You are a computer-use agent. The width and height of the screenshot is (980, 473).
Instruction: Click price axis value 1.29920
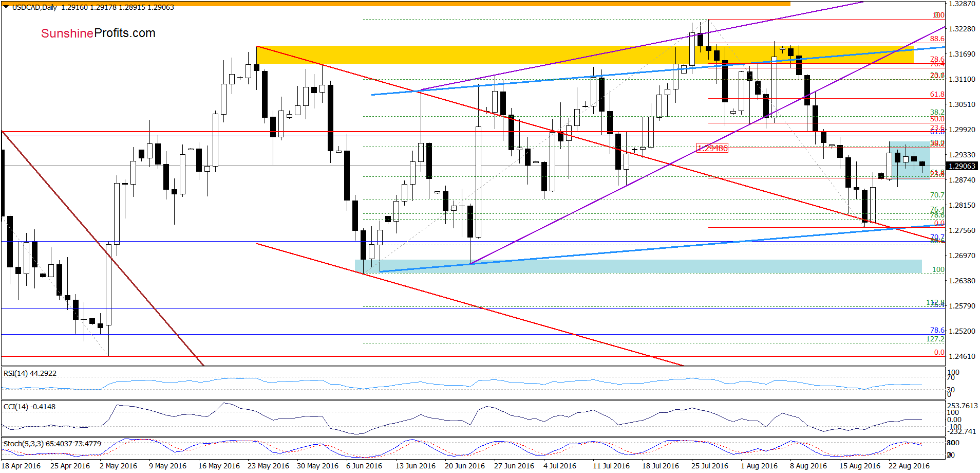click(962, 130)
